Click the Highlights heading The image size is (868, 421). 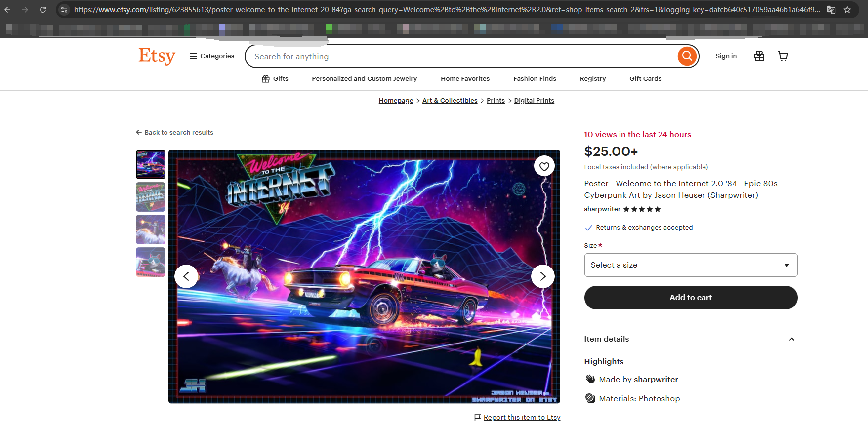tap(604, 362)
